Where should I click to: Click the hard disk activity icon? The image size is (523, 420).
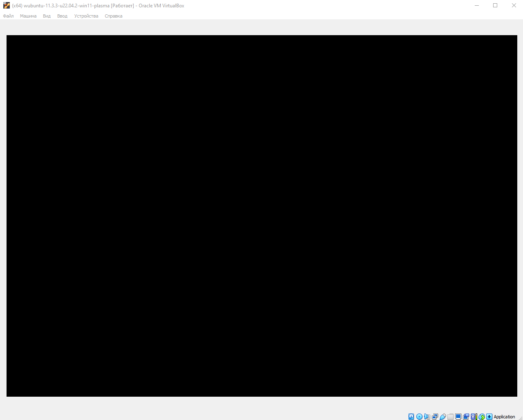coord(411,416)
